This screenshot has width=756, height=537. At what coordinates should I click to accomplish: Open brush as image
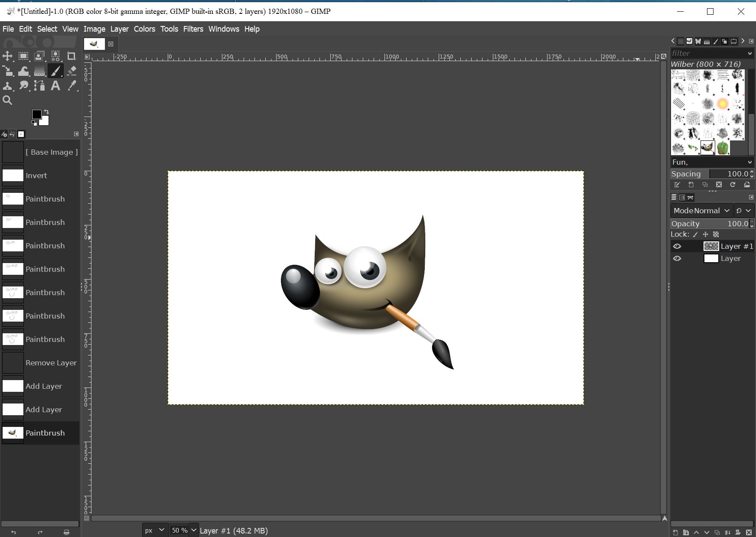pyautogui.click(x=747, y=185)
